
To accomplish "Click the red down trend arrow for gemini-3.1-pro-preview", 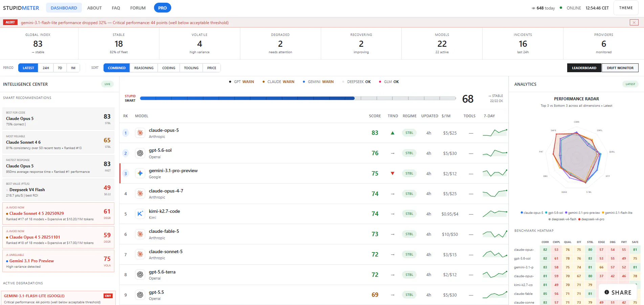I will click(x=393, y=174).
